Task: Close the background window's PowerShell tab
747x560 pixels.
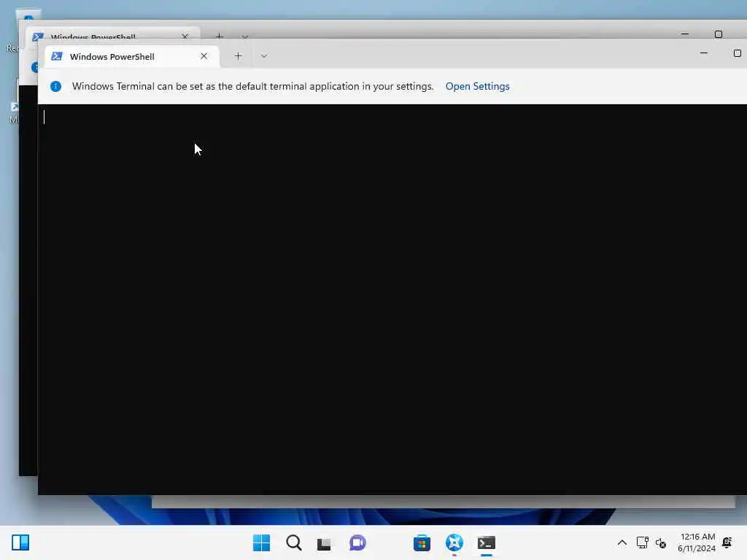Action: pyautogui.click(x=185, y=36)
